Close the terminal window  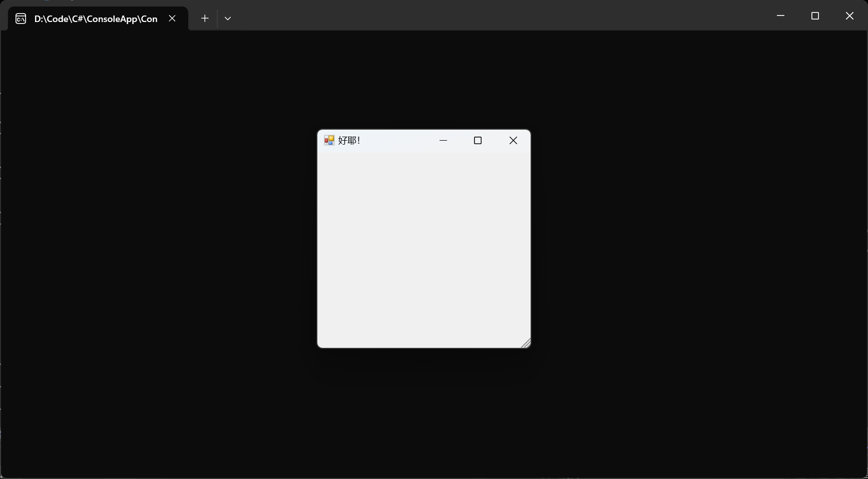coord(849,16)
